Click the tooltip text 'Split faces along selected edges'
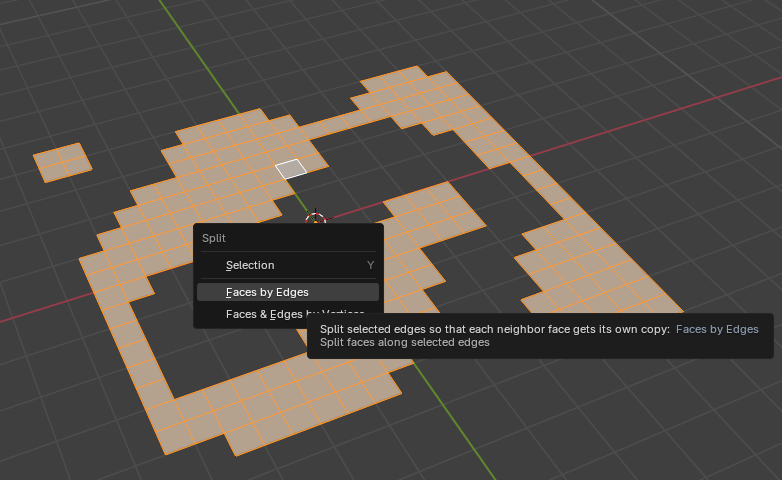The width and height of the screenshot is (782, 480). [404, 342]
